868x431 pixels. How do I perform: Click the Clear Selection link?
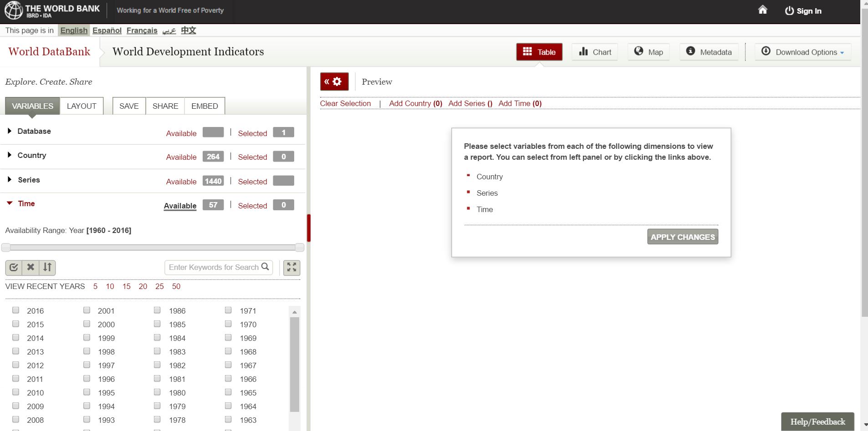pos(345,103)
